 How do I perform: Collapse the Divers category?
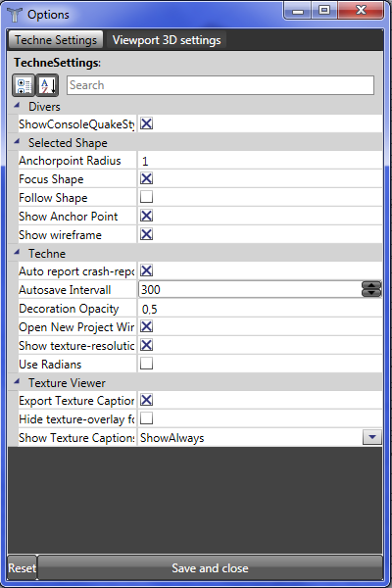(17, 106)
